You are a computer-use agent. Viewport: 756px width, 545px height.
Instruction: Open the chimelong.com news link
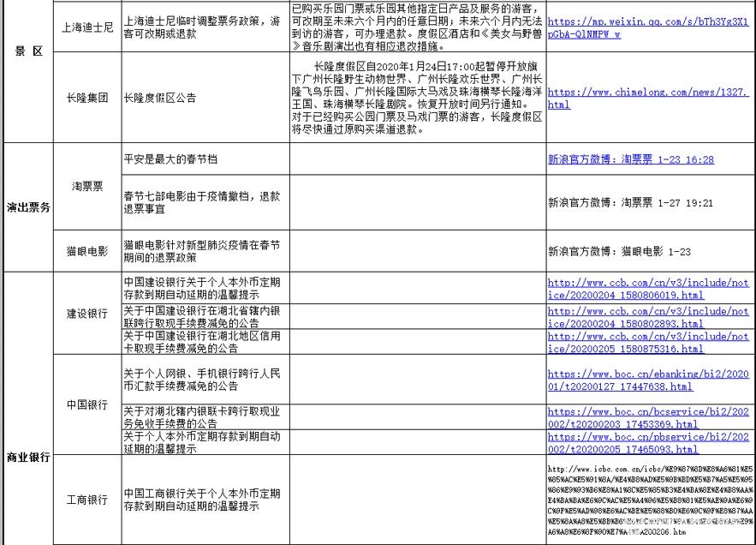pos(647,98)
